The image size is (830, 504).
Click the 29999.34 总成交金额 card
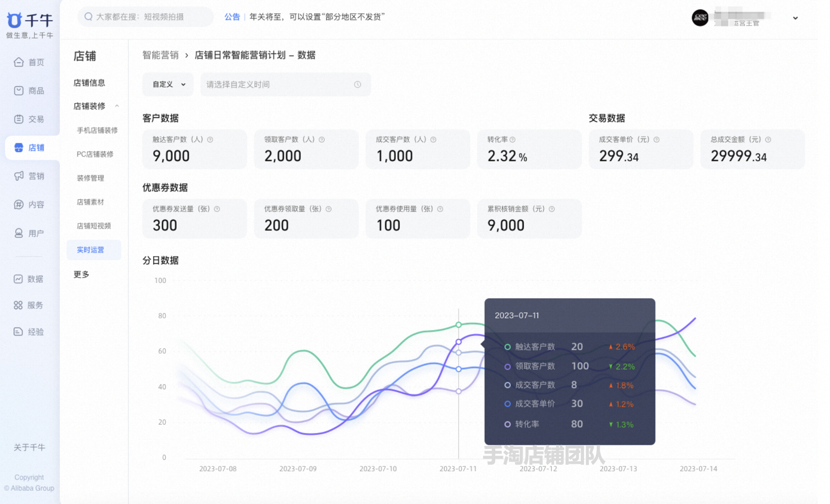pyautogui.click(x=752, y=149)
